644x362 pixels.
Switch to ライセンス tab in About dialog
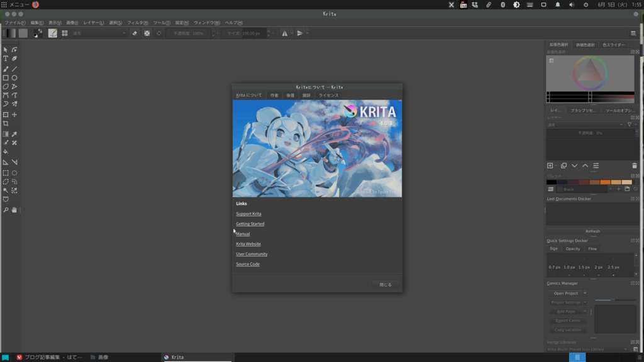click(x=328, y=96)
